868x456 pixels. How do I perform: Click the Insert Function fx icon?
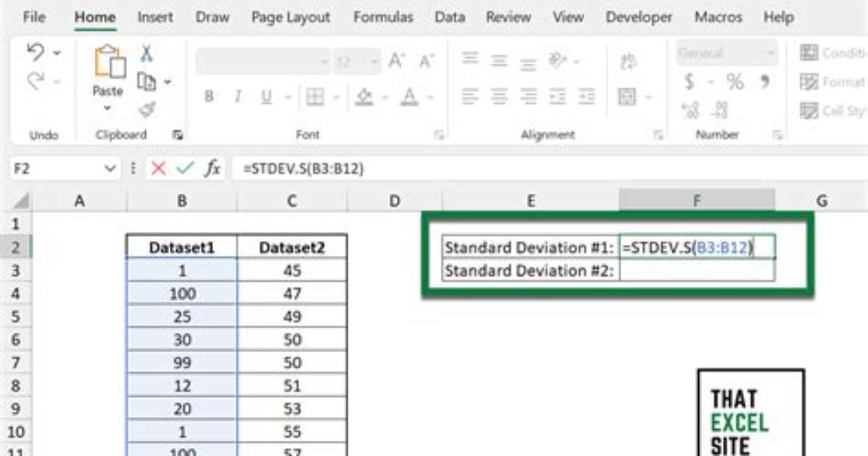point(213,168)
